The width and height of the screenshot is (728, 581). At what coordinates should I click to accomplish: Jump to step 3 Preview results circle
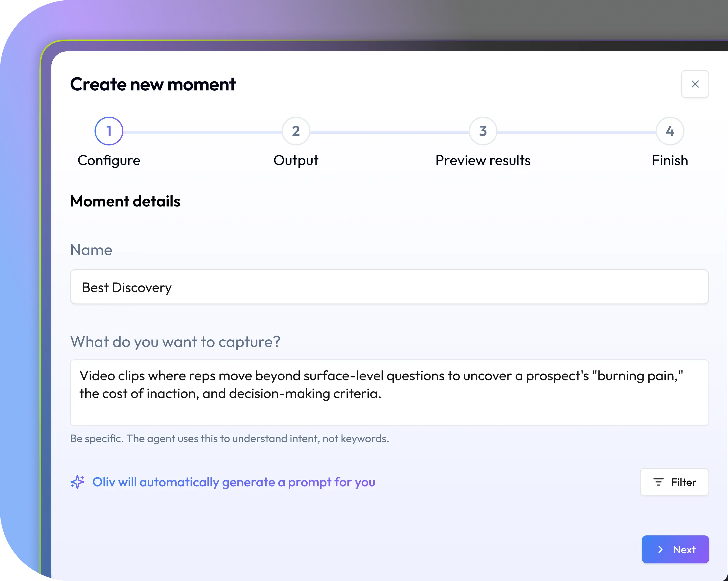point(483,131)
